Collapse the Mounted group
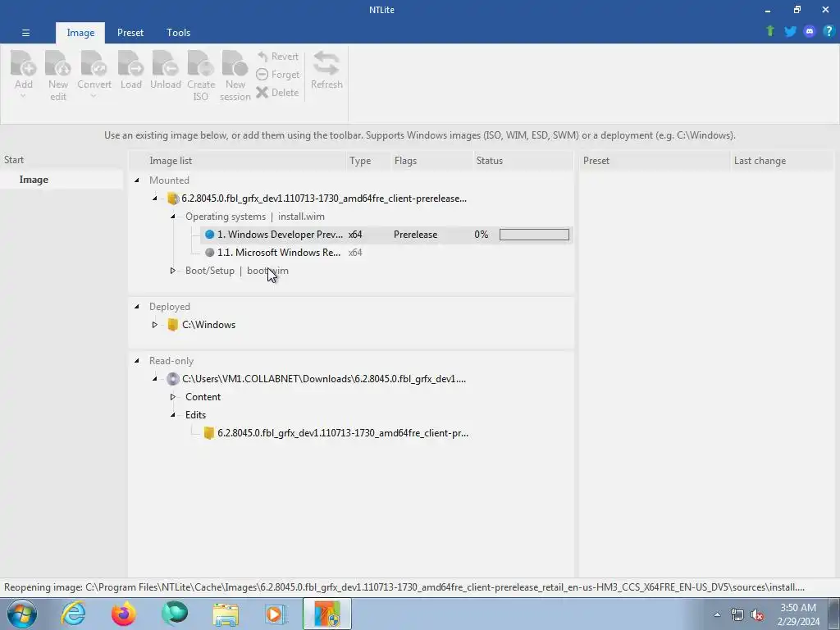The height and width of the screenshot is (630, 840). tap(137, 180)
